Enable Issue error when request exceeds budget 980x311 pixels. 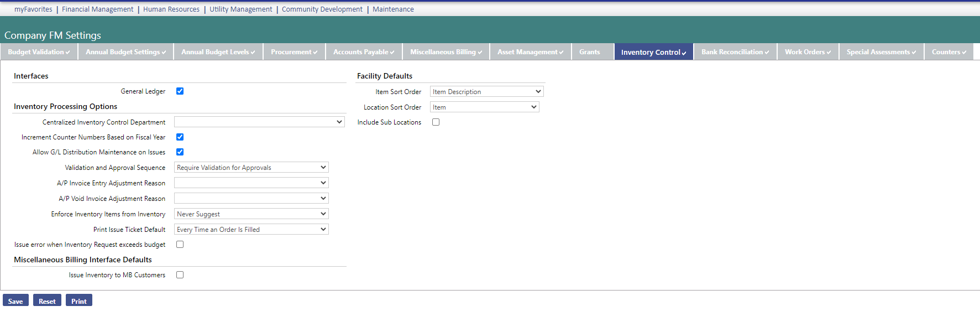point(180,245)
